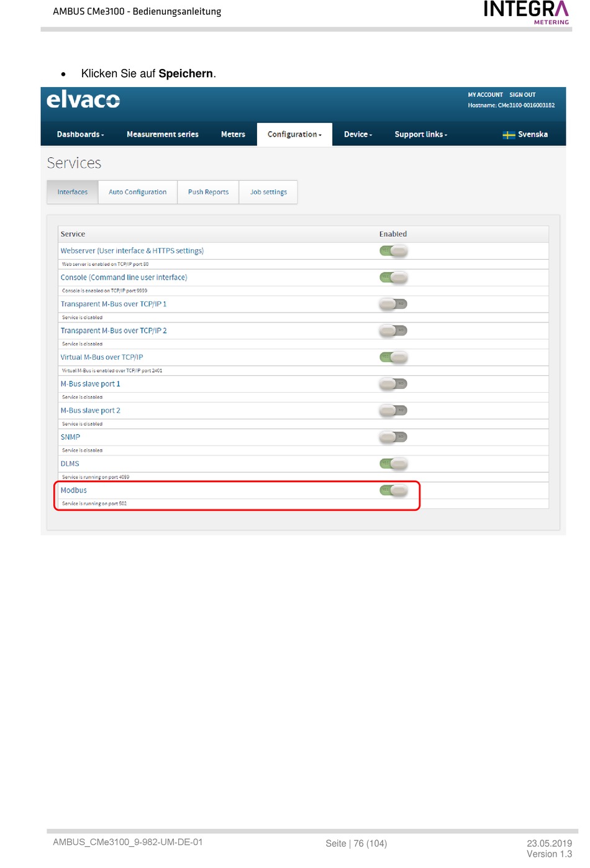Viewport: 590px width, 868px height.
Task: Expand the Support links dropdown
Action: pos(420,134)
